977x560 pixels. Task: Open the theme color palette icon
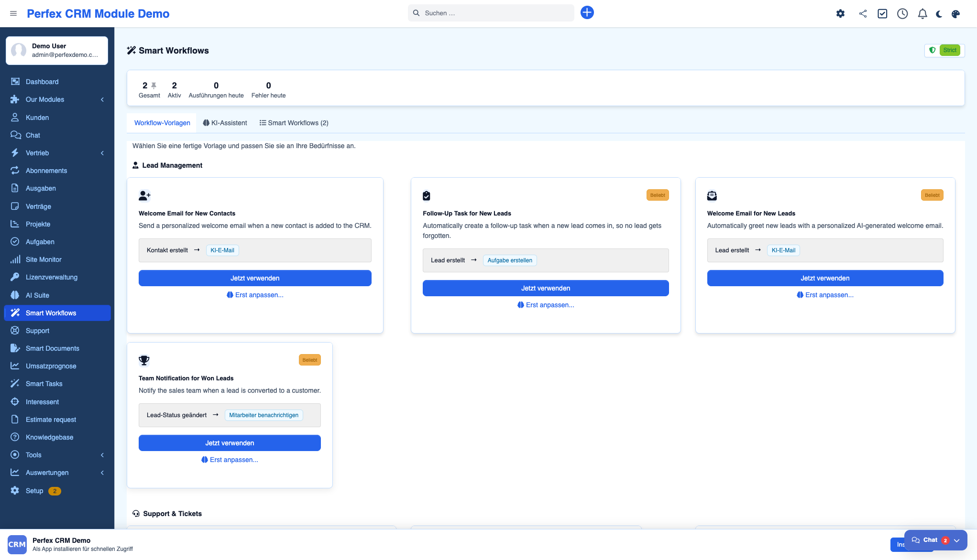pos(955,14)
